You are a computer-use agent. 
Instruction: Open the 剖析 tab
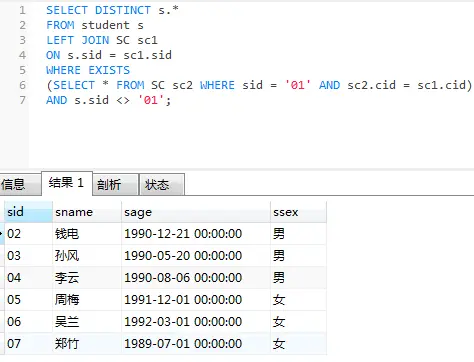tap(115, 184)
